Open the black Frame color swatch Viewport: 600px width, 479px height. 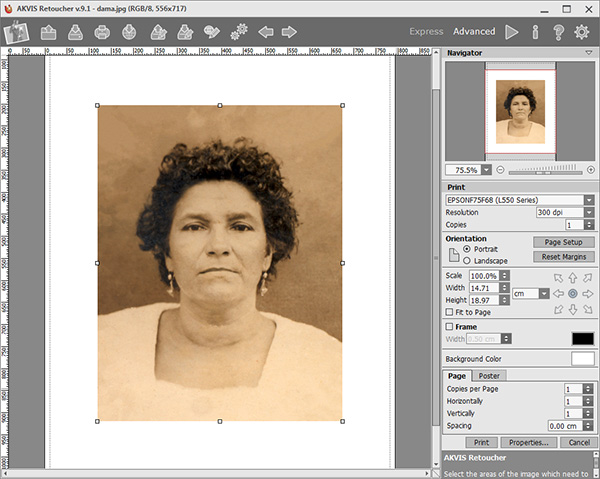[x=583, y=339]
